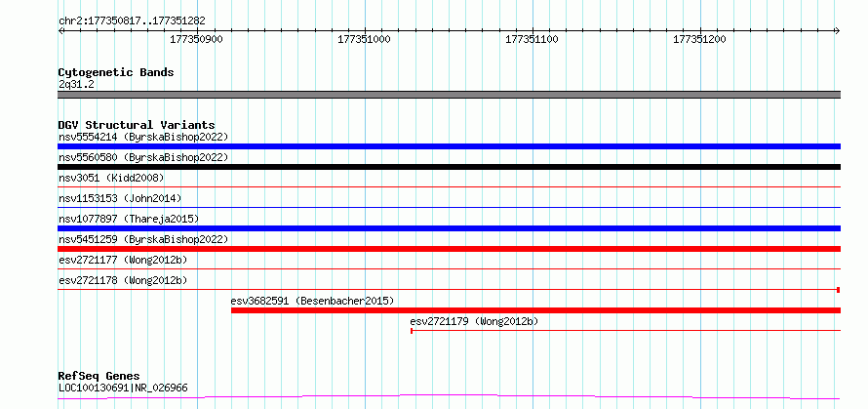Click the nsv5560580 (ByrskaBishop2022) label
Screen dimensions: 868x409
click(142, 157)
